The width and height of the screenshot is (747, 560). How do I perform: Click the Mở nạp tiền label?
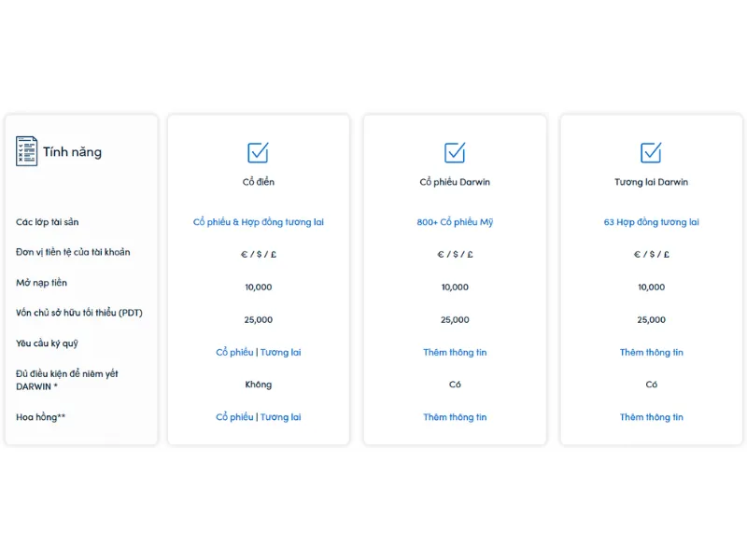[x=41, y=283]
